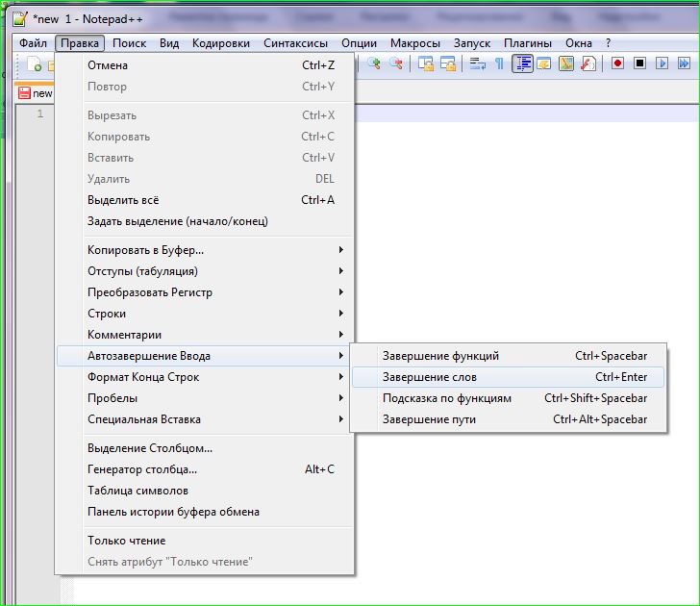Expand the Строки submenu
The image size is (700, 606).
(x=206, y=314)
